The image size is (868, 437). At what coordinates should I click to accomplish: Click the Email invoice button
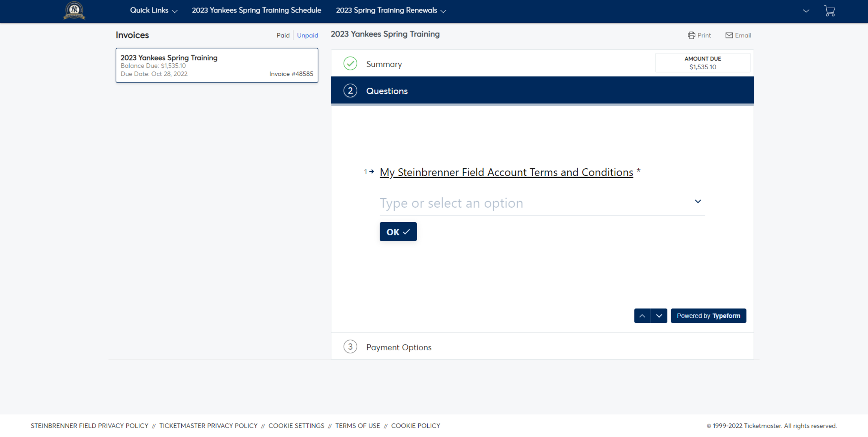tap(738, 35)
